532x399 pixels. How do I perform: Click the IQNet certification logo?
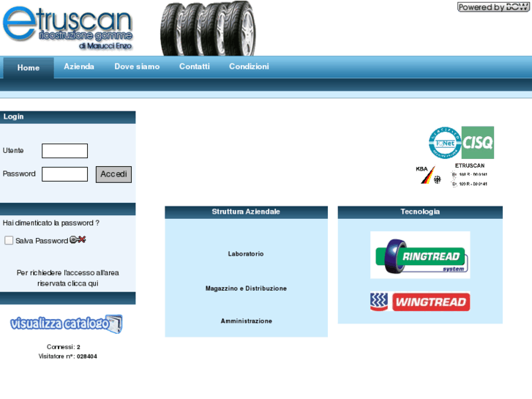point(445,143)
